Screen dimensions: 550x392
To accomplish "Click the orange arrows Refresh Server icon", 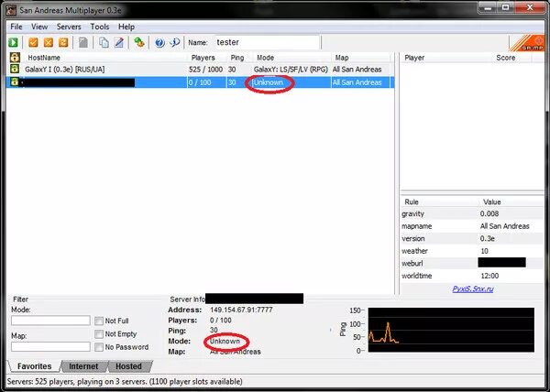I will (63, 42).
